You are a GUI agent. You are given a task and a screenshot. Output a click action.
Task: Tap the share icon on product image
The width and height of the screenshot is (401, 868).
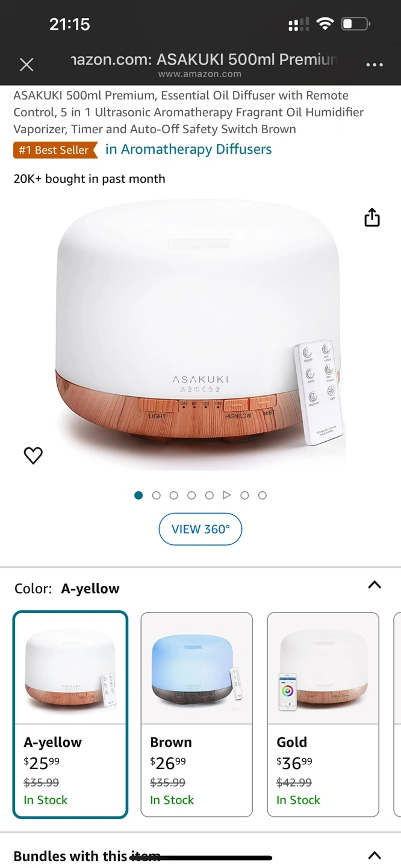372,218
